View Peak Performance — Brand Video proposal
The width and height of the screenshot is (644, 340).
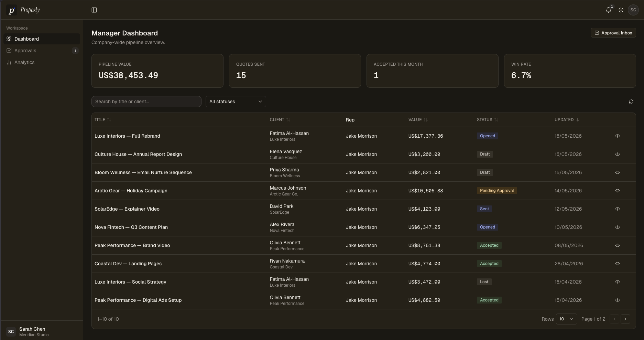[618, 245]
